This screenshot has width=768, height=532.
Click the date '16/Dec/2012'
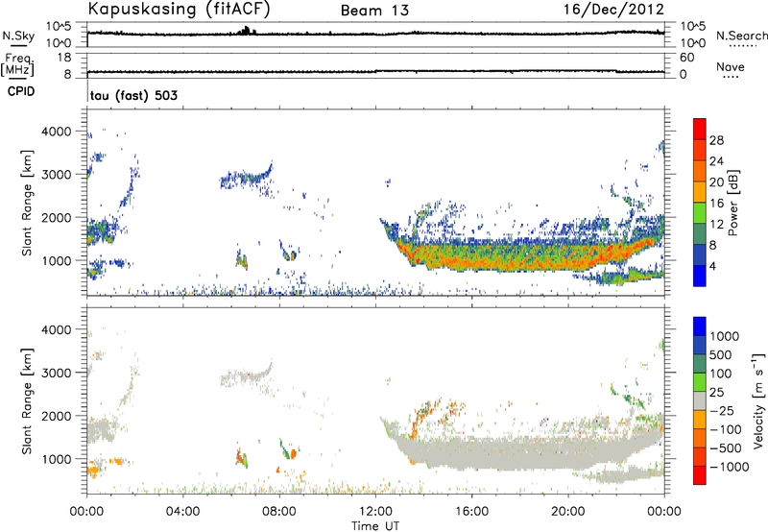tap(614, 10)
